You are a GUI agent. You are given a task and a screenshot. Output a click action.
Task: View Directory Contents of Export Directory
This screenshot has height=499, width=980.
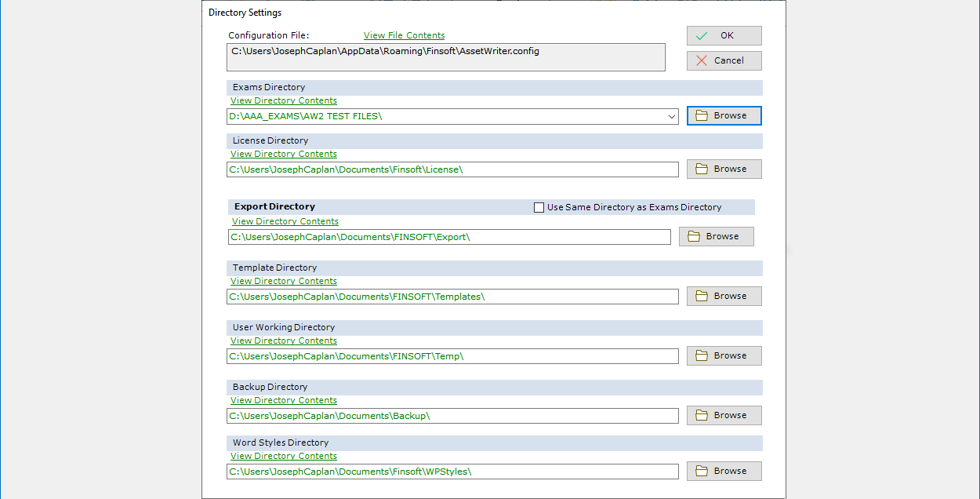click(x=285, y=221)
